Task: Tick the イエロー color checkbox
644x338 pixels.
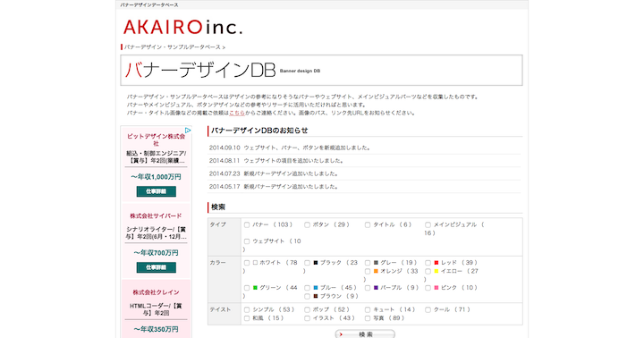Action: pos(428,272)
